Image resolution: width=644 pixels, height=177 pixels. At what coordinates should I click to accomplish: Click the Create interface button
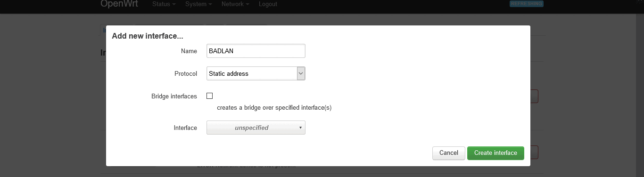click(495, 153)
